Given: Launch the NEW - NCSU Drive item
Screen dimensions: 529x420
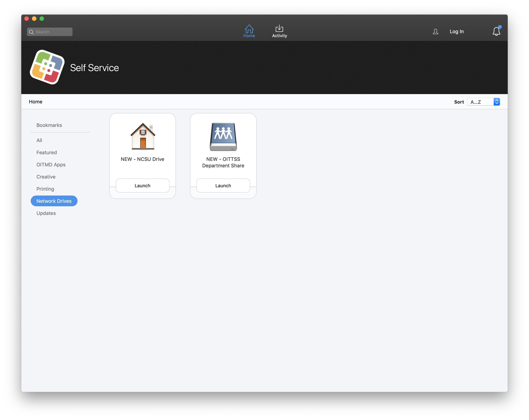Looking at the screenshot, I should click(142, 186).
